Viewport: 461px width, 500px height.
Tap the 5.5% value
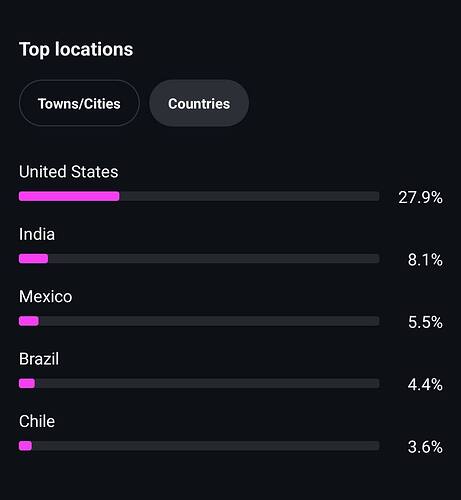[425, 322]
